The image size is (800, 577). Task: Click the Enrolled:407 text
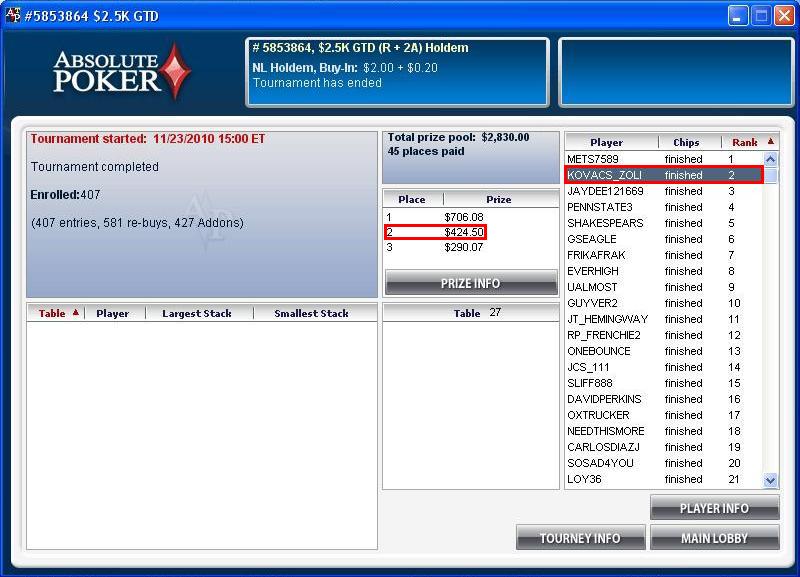(65, 195)
